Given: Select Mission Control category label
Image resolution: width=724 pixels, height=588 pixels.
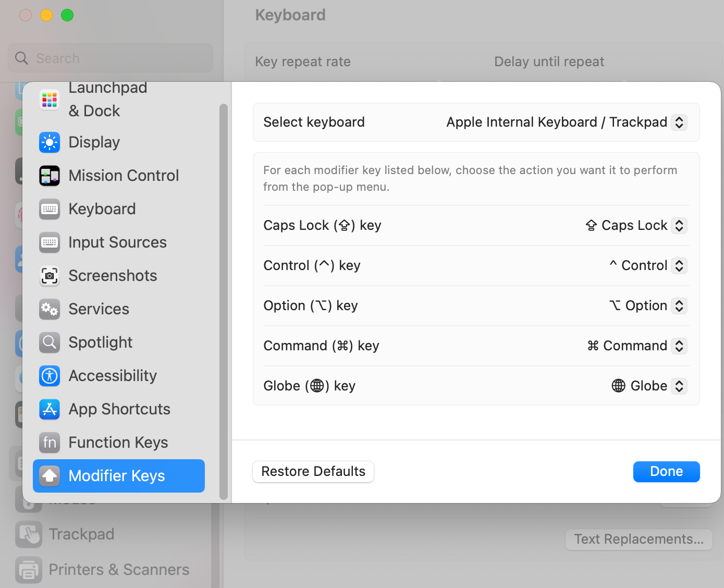Looking at the screenshot, I should tap(124, 176).
